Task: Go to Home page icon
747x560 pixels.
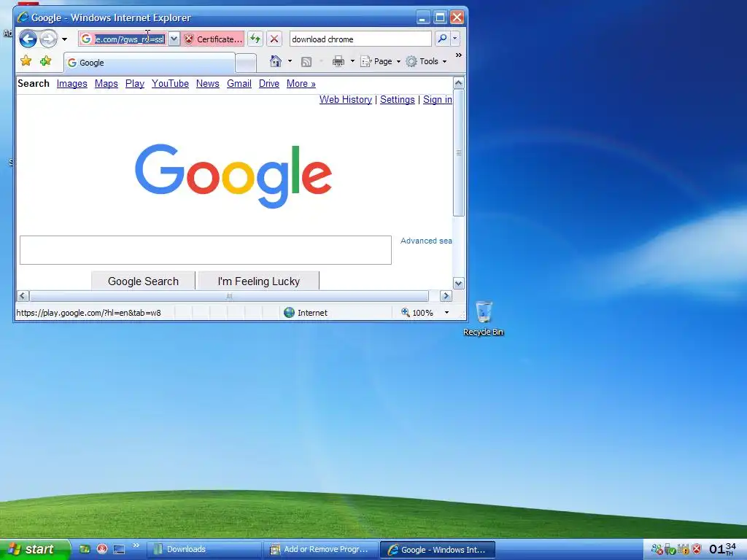Action: point(275,61)
